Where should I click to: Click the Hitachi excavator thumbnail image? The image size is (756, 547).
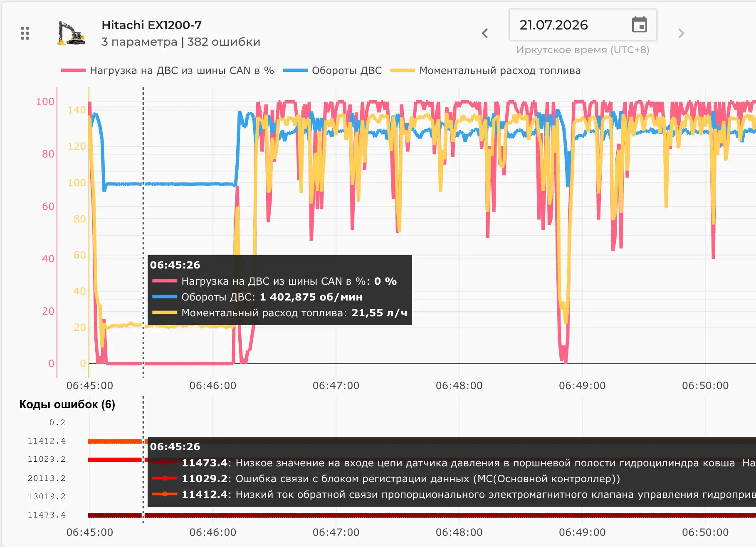pyautogui.click(x=71, y=33)
